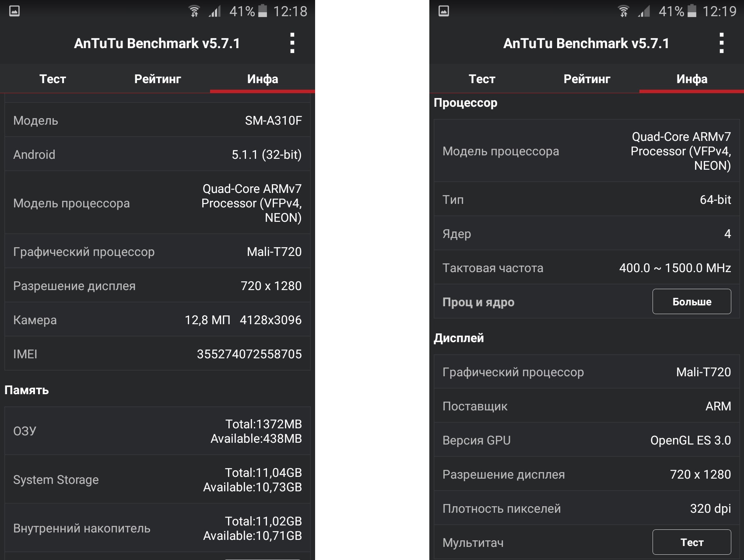This screenshot has width=744, height=560.
Task: Tap clock showing 12:18 in left screen
Action: coord(290,11)
